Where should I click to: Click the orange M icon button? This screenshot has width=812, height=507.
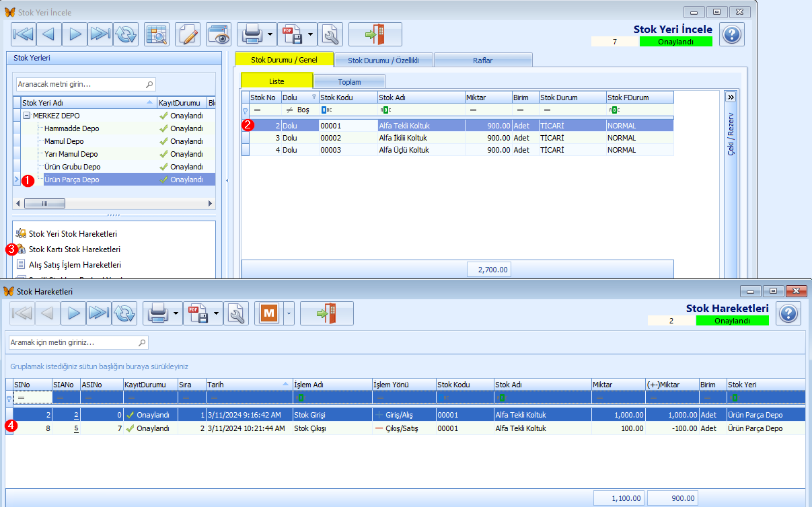[x=269, y=313]
